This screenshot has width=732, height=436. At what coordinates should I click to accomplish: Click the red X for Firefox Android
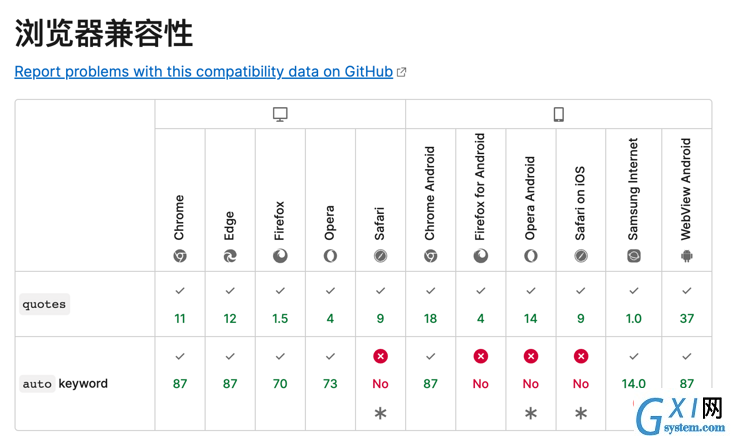pos(480,356)
